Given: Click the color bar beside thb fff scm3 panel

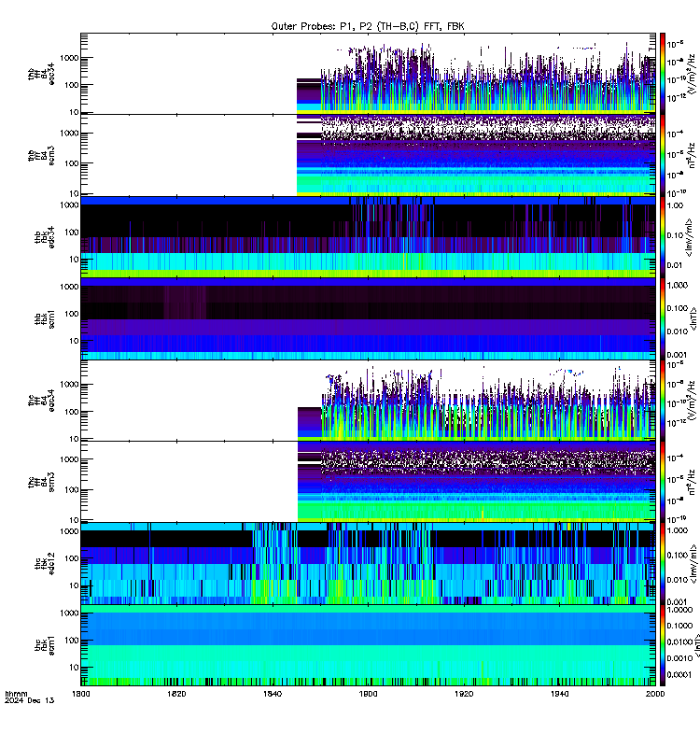Looking at the screenshot, I should tap(663, 155).
